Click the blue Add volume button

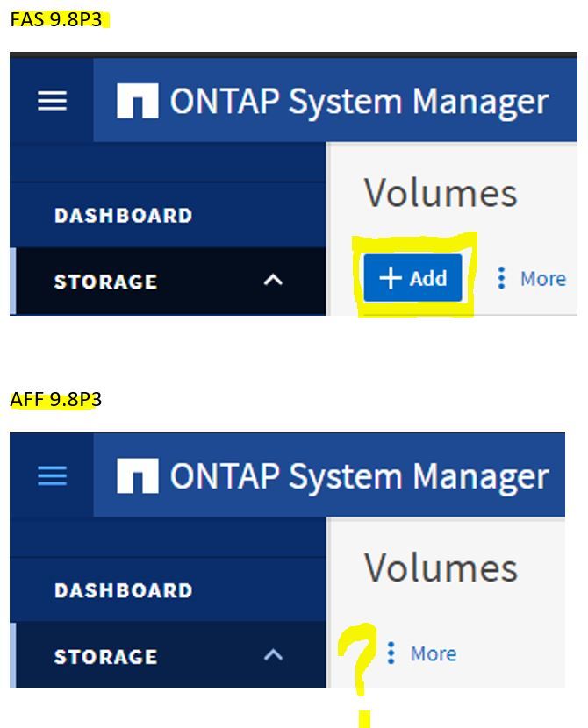[x=412, y=278]
